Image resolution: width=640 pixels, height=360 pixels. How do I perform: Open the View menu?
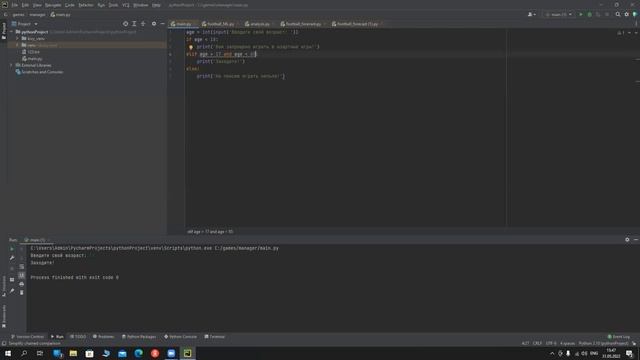[x=37, y=5]
